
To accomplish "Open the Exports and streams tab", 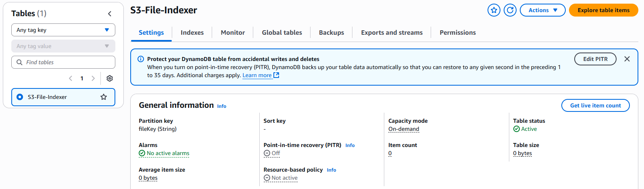I will [392, 33].
